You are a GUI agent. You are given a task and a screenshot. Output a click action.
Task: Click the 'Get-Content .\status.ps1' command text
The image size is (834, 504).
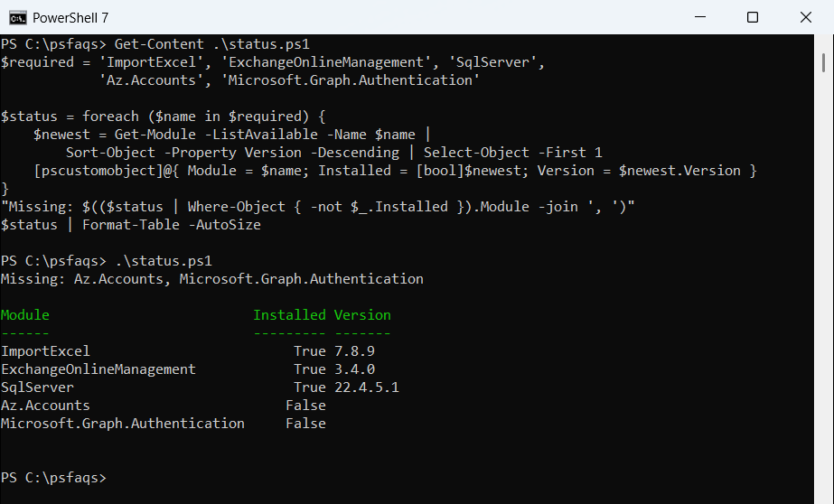tap(211, 44)
